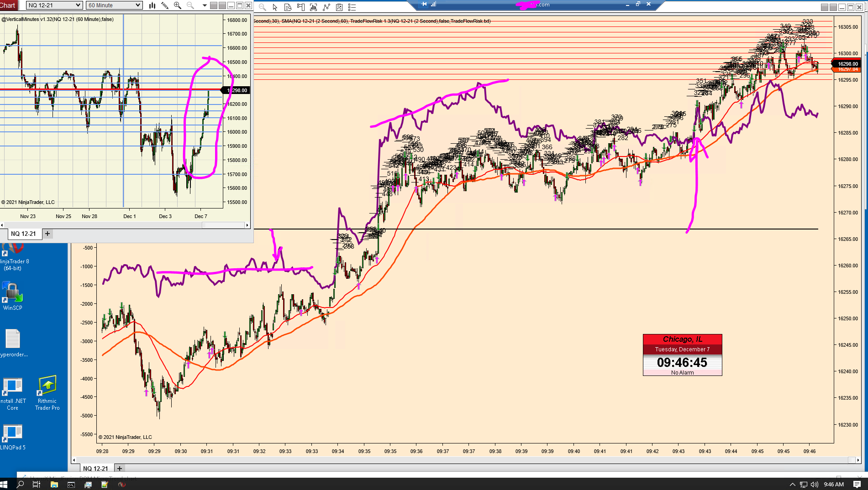Zoom out on the main chart toolbar
The image size is (868, 490).
click(x=263, y=7)
